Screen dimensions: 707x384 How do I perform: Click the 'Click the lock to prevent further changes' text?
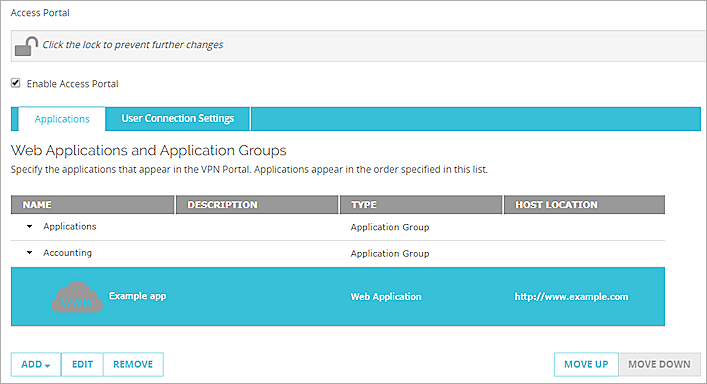coord(133,45)
